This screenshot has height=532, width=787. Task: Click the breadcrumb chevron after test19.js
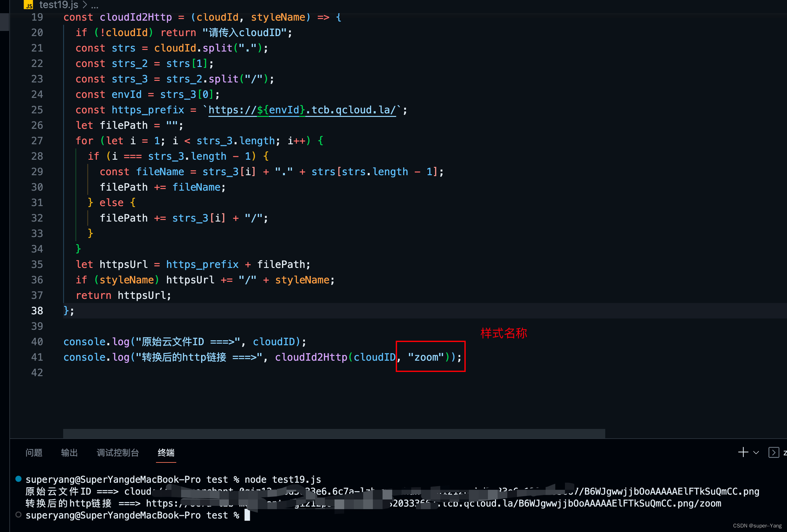[85, 5]
